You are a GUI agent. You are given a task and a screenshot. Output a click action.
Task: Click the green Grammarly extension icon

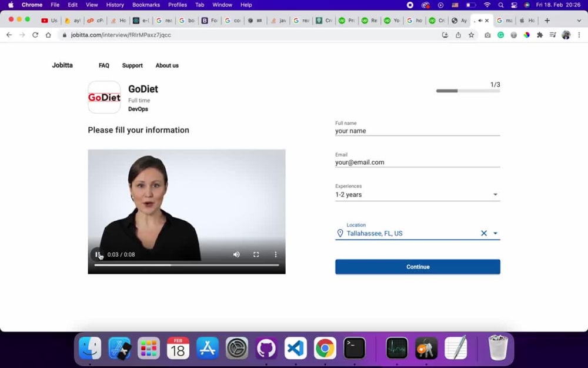pos(500,35)
